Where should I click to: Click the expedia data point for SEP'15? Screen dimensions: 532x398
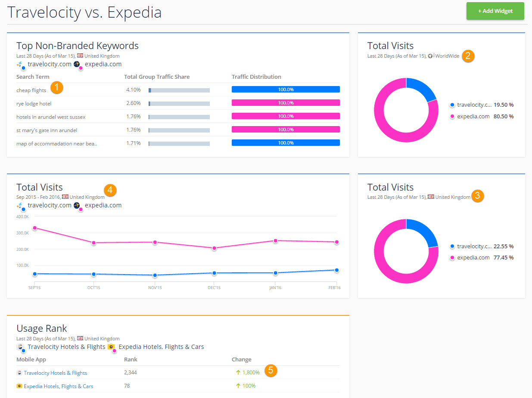point(34,228)
